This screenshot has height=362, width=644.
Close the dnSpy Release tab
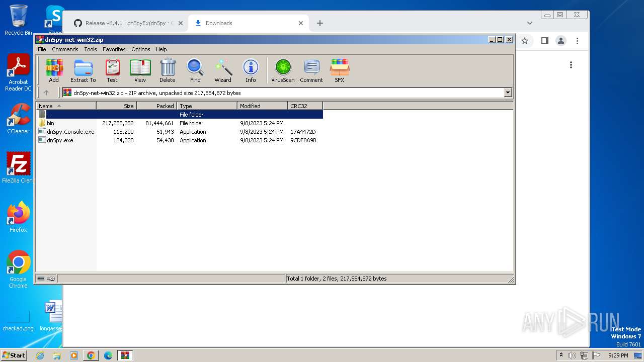(x=181, y=23)
